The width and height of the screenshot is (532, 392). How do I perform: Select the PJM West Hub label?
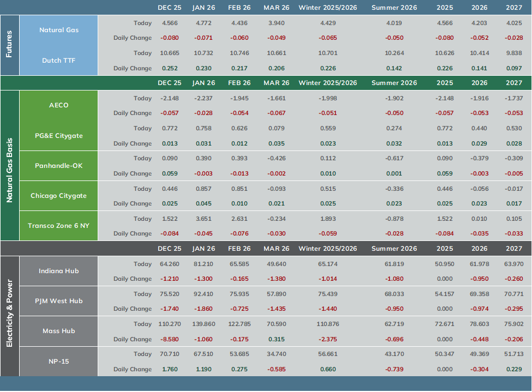[x=59, y=301]
